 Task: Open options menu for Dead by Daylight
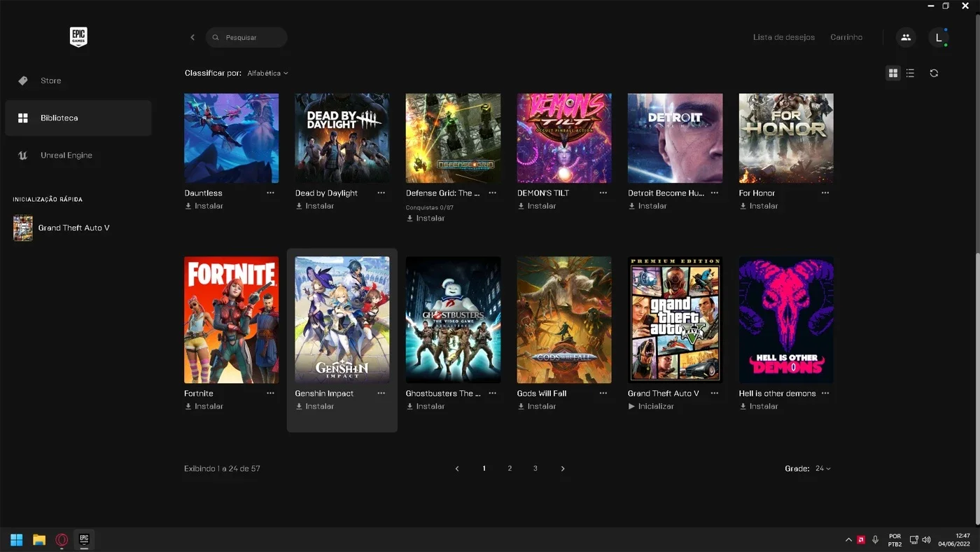pyautogui.click(x=381, y=193)
